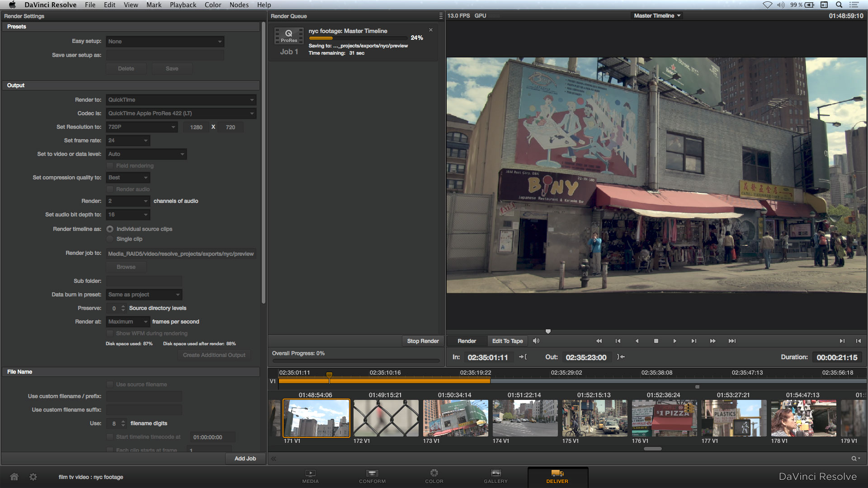
Task: Click the Add Job button
Action: [x=245, y=459]
